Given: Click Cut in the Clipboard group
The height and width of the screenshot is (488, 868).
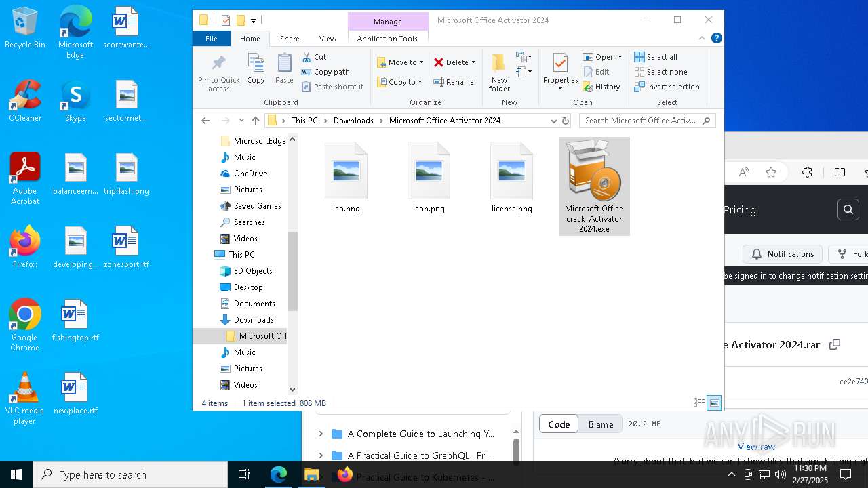Looking at the screenshot, I should tap(314, 57).
